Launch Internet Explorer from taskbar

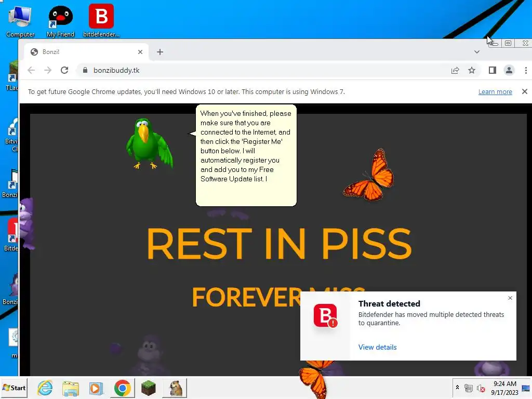(x=45, y=388)
